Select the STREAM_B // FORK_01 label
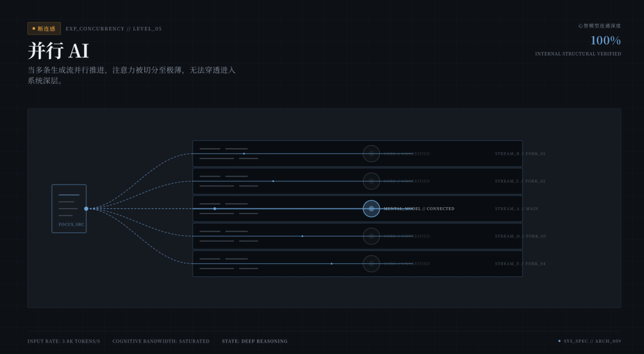The image size is (644, 354). 521,154
